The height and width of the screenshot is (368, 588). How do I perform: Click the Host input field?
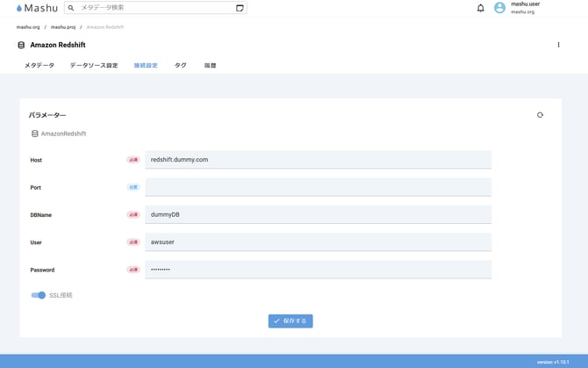coord(318,160)
